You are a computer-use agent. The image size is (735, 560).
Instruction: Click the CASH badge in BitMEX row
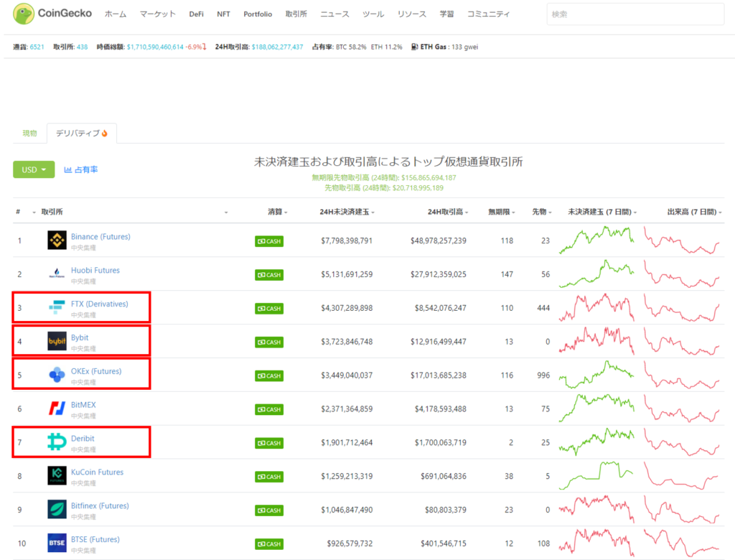[x=269, y=409]
